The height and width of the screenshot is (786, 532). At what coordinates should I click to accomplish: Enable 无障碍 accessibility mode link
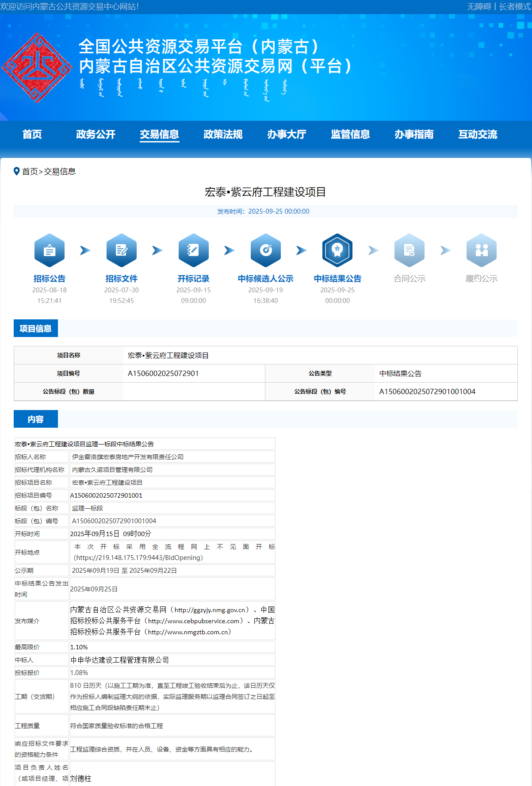tap(479, 7)
